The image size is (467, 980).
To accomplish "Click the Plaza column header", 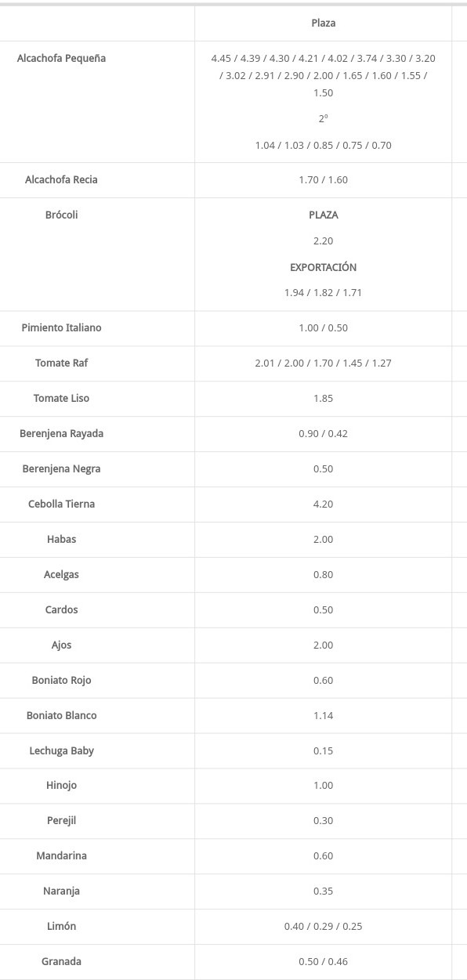I will click(323, 24).
